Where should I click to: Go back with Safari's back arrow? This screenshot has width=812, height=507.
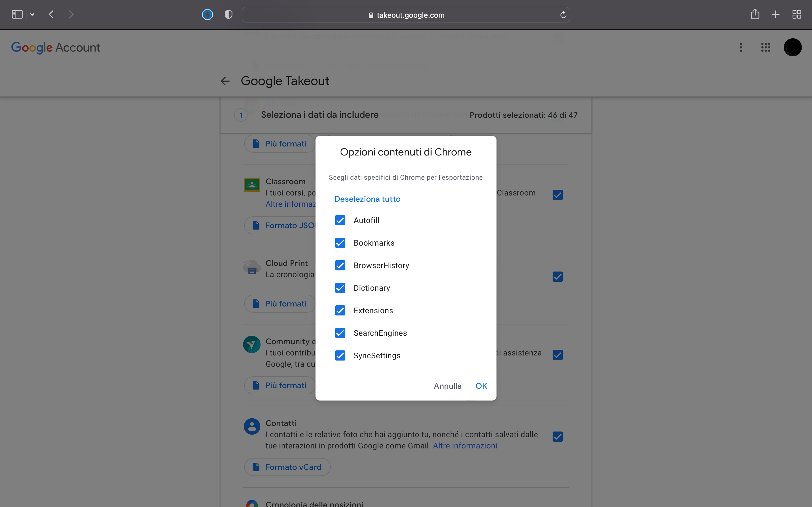click(x=51, y=14)
